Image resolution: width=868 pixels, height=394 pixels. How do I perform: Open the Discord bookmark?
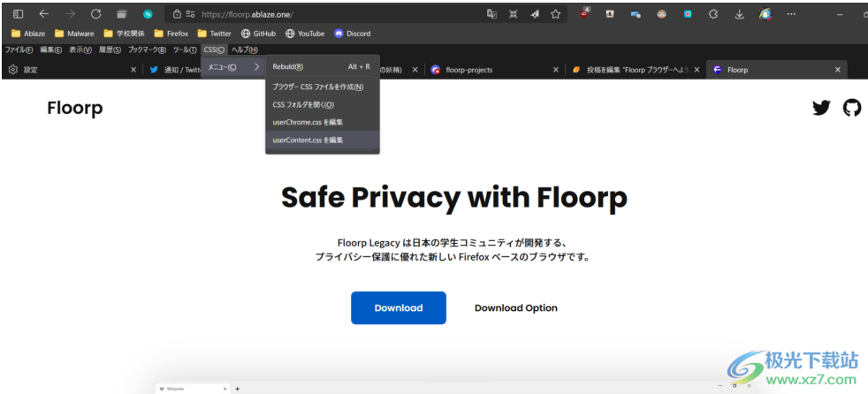click(x=353, y=34)
